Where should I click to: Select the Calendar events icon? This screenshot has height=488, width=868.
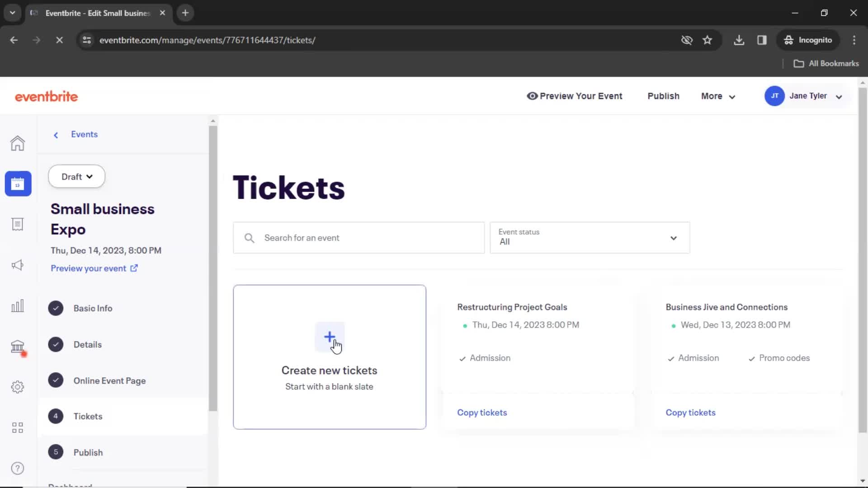click(x=17, y=183)
